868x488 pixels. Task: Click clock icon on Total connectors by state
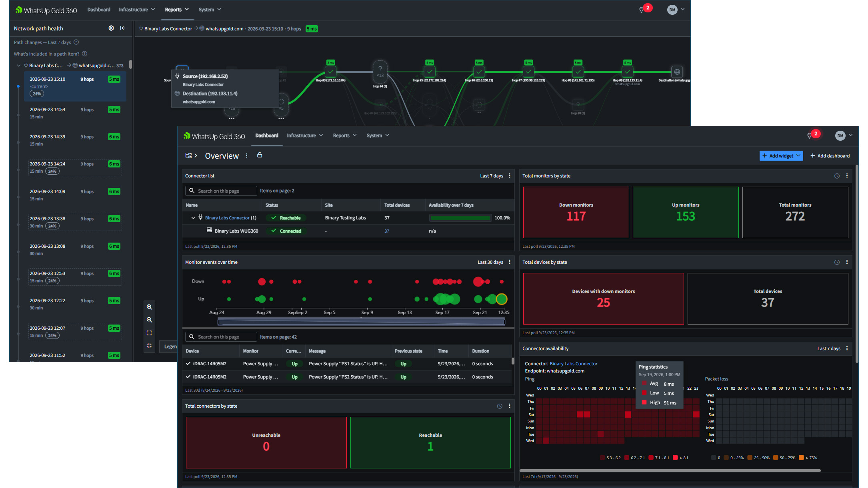coord(500,406)
